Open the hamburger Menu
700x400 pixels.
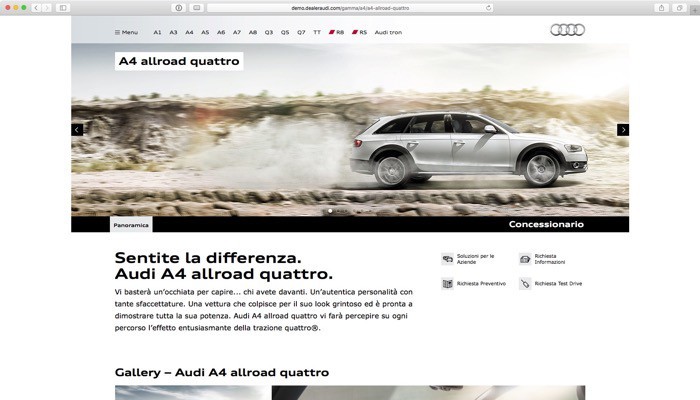[126, 32]
